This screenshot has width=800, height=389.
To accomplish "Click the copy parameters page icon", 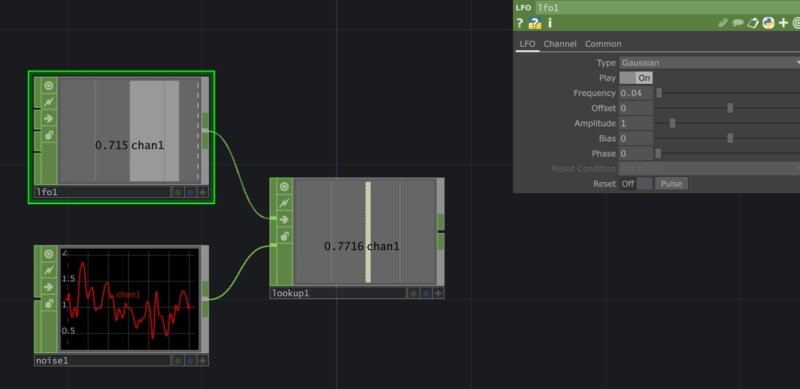I will coord(753,23).
